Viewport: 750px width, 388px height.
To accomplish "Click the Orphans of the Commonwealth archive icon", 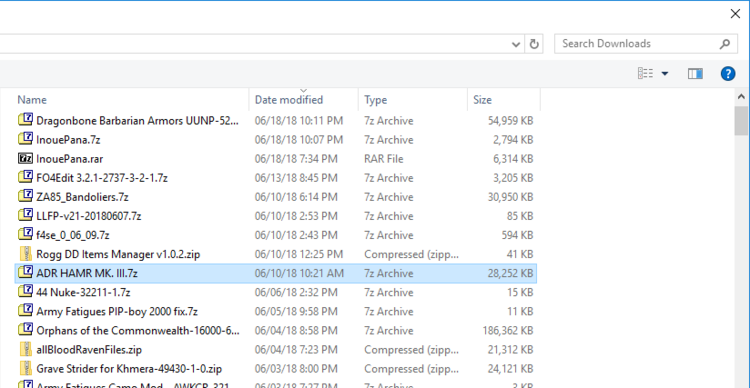I will [x=25, y=330].
